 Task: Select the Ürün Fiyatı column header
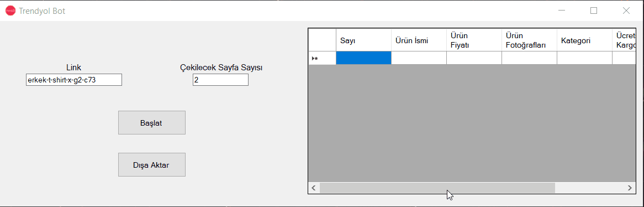[474, 40]
